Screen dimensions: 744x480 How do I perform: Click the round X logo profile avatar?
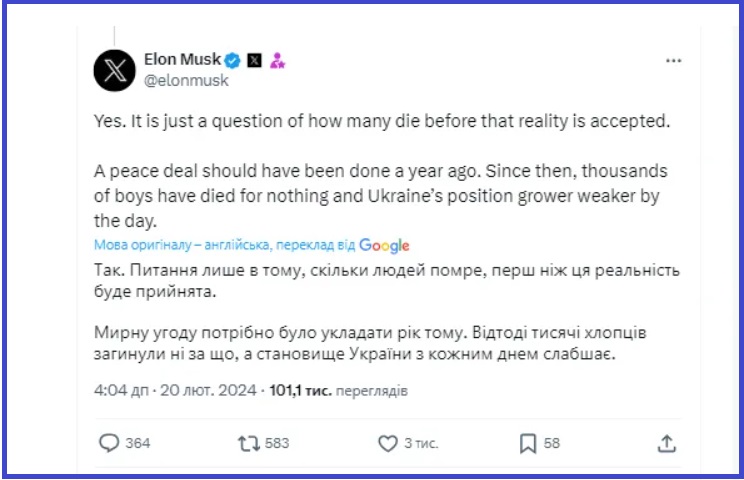[x=114, y=69]
